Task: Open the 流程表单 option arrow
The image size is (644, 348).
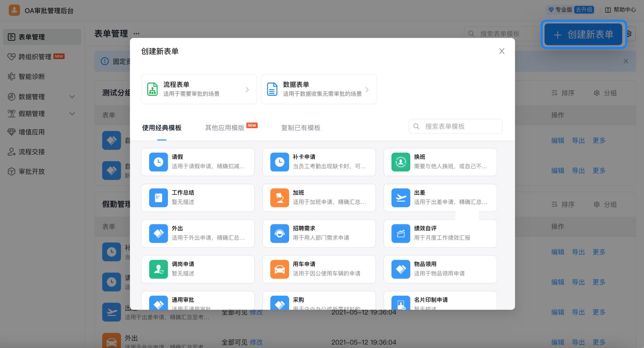Action: pyautogui.click(x=247, y=90)
